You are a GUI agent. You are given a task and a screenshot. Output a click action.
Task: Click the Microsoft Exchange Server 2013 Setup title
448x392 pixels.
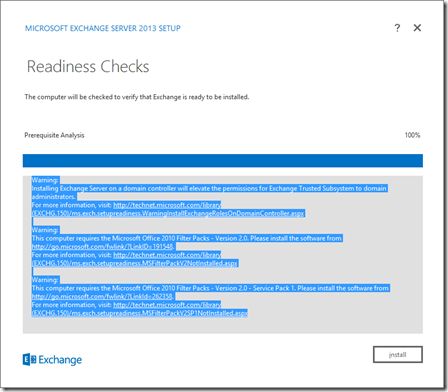coord(103,28)
